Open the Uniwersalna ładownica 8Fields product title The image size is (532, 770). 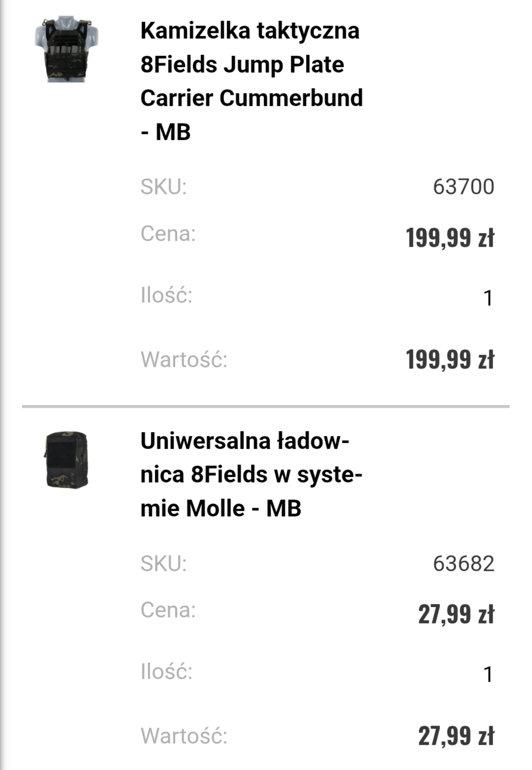coord(251,474)
